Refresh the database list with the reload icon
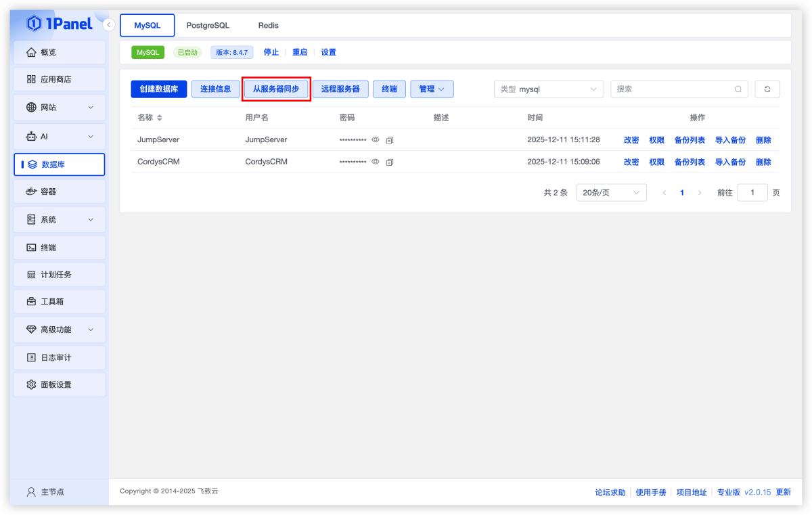Screen dimensions: 812x515 767,89
